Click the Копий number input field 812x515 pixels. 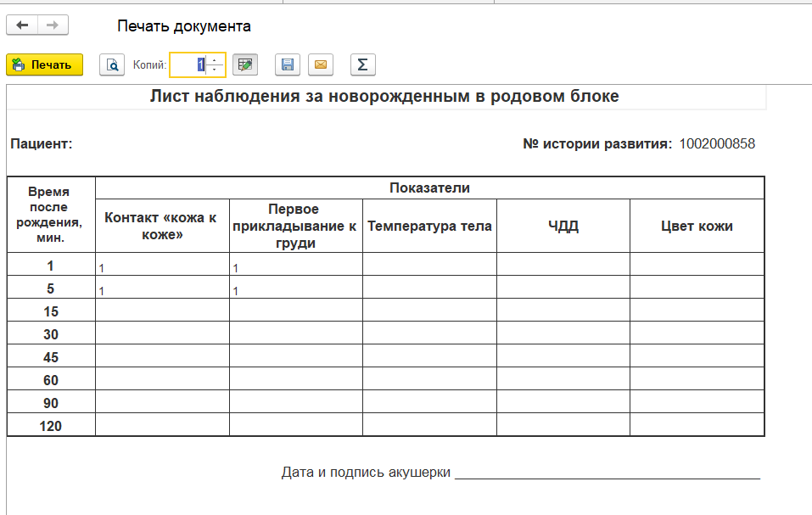pyautogui.click(x=188, y=64)
